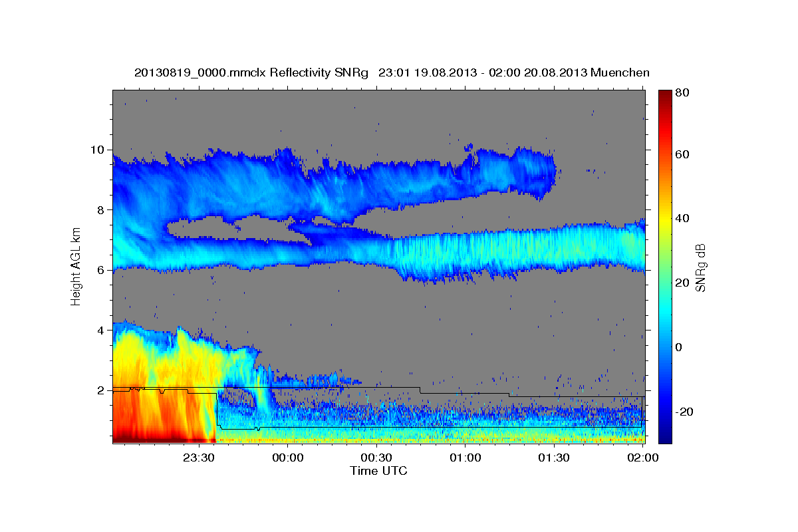Click the colorbar value 80
Image resolution: width=798 pixels, height=532 pixels.
pyautogui.click(x=682, y=93)
